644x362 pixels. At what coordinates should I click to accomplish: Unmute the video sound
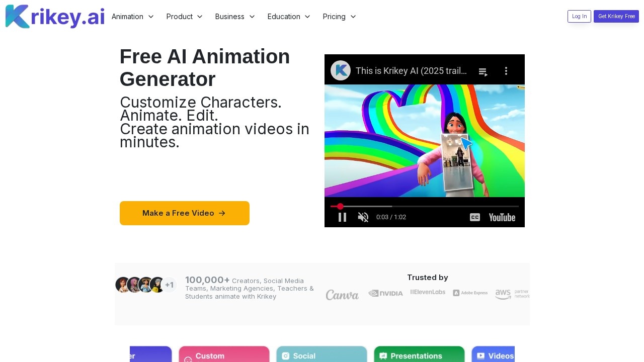363,217
